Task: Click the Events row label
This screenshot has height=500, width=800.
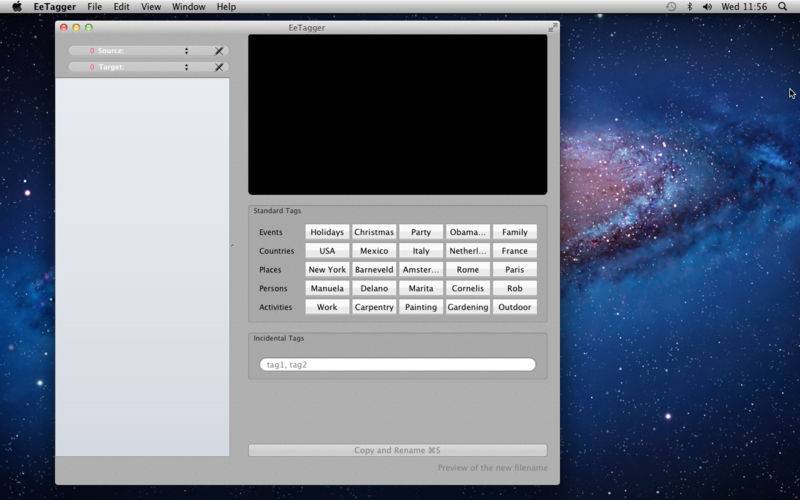Action: (270, 232)
